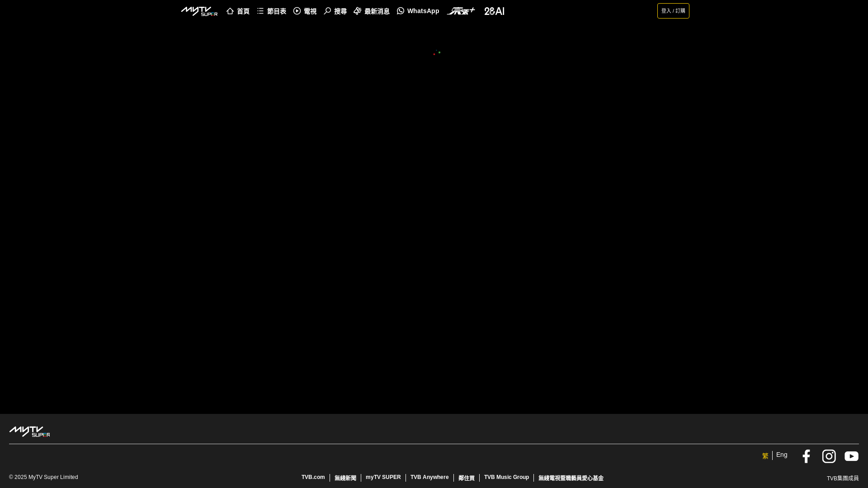This screenshot has width=868, height=488.
Task: Switch language to 繁 Traditional Chinese
Action: click(x=765, y=456)
